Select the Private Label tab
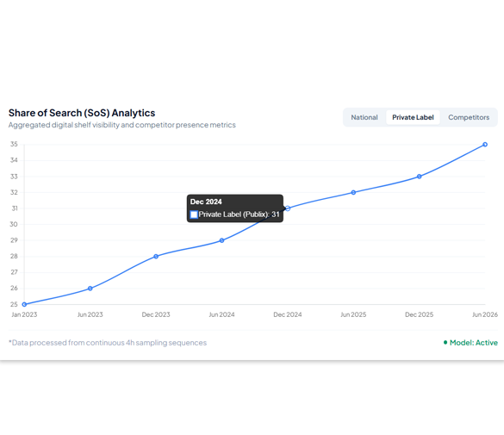This screenshot has height=435, width=504. click(413, 117)
